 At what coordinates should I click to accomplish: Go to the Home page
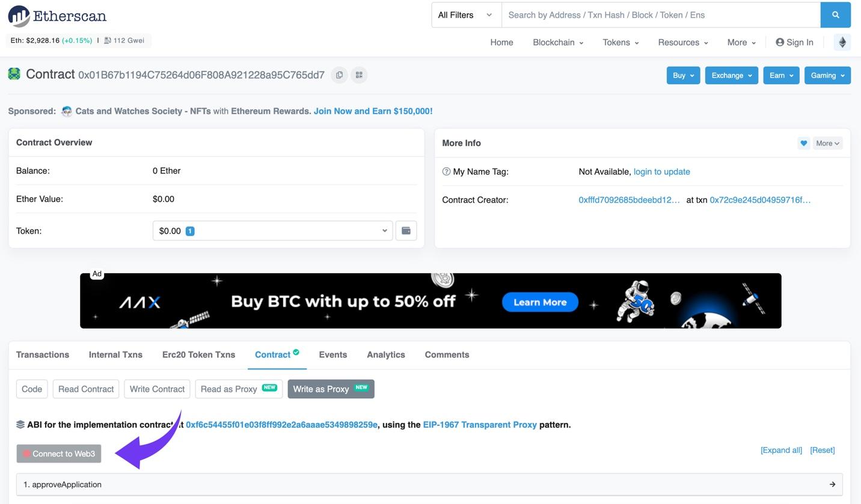point(501,42)
